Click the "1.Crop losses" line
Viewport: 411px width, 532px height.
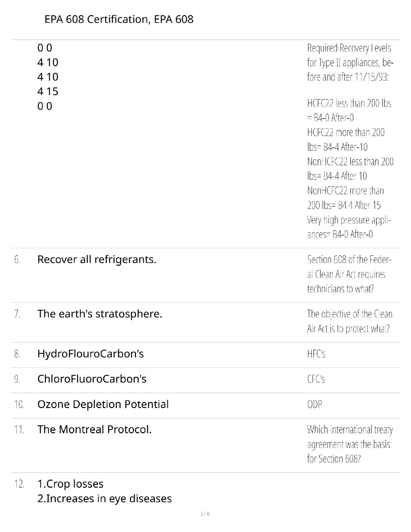pyautogui.click(x=71, y=484)
